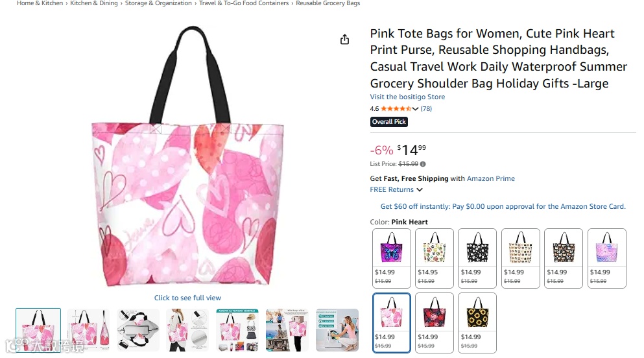This screenshot has width=644, height=358.
Task: Open the Visit the bositigo Store link
Action: click(407, 97)
